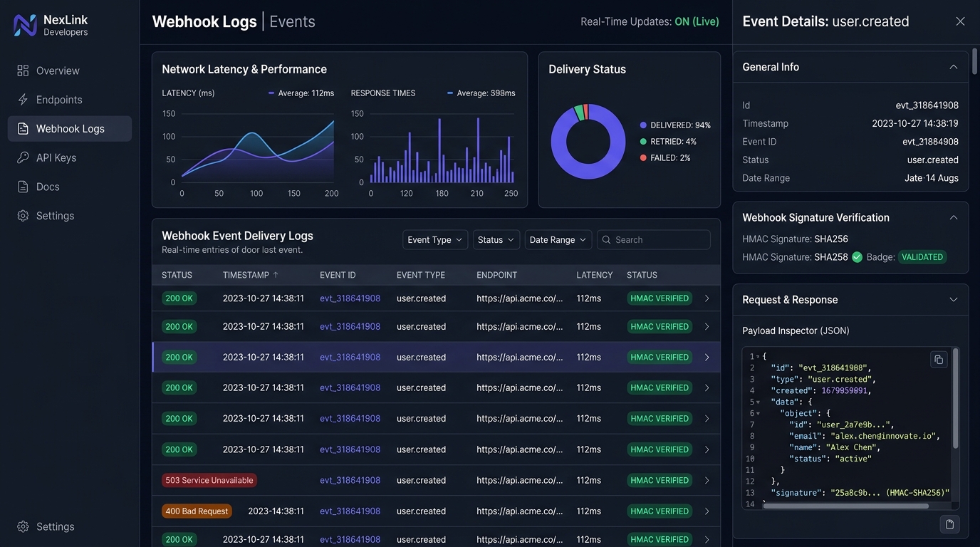
Task: Open the event ID link in the 503 row
Action: click(350, 480)
